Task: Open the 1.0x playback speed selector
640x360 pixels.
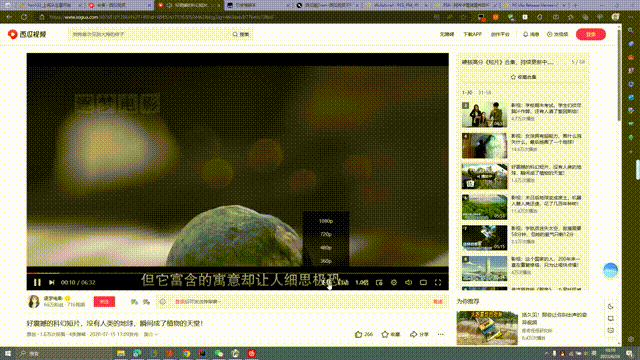Action: point(362,282)
